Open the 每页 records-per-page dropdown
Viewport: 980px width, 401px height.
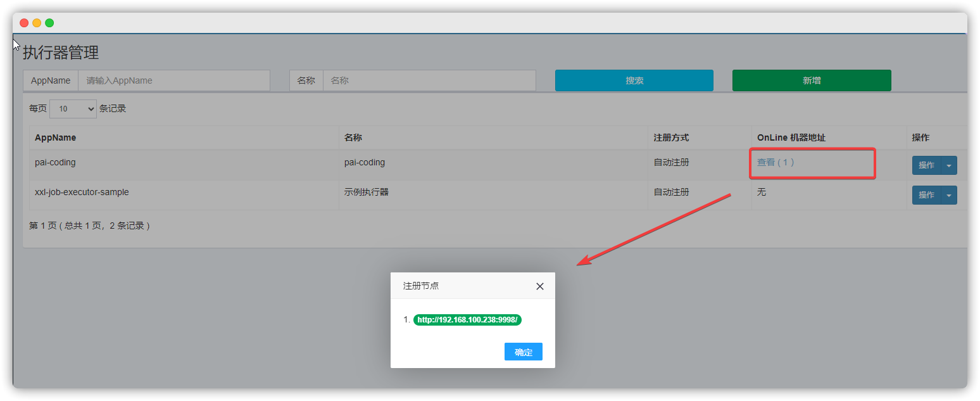point(73,109)
